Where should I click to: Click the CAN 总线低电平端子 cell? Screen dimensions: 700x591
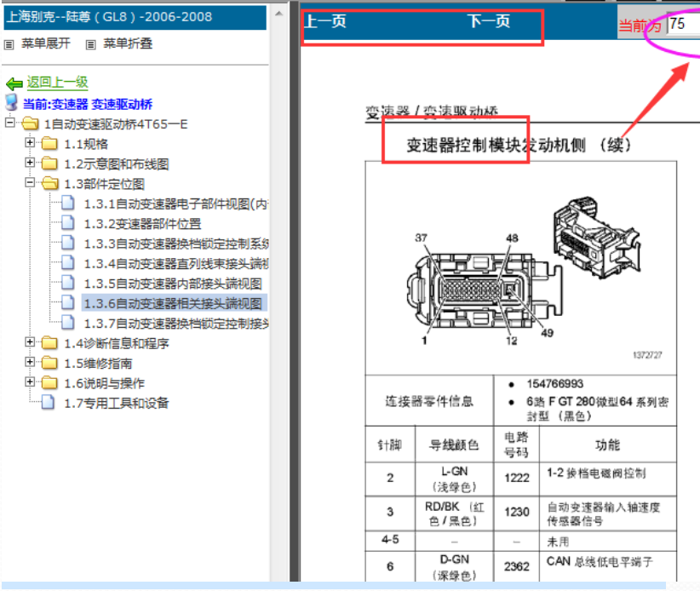(x=608, y=566)
